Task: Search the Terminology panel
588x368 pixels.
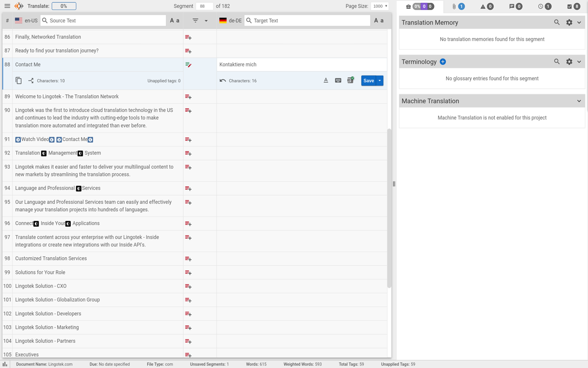Action: click(x=557, y=62)
